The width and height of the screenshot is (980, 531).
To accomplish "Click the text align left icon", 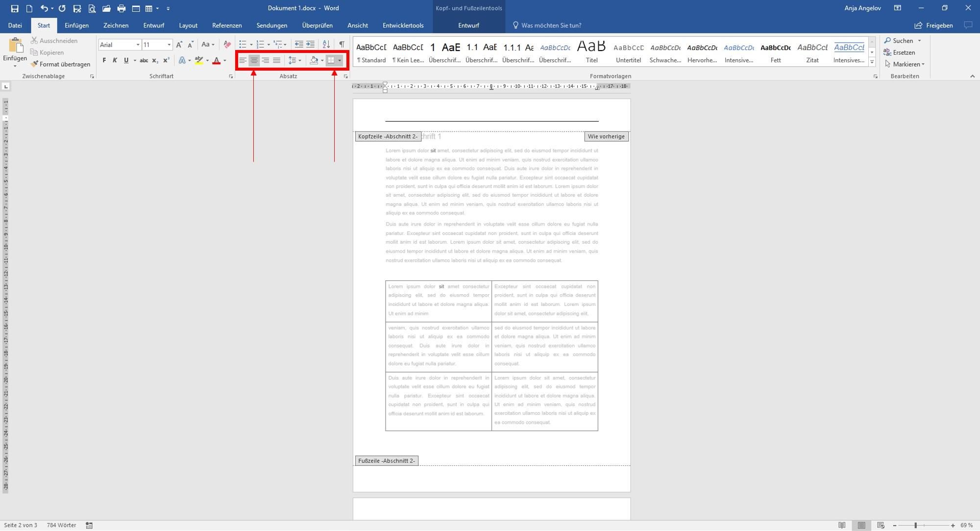I will (x=243, y=60).
